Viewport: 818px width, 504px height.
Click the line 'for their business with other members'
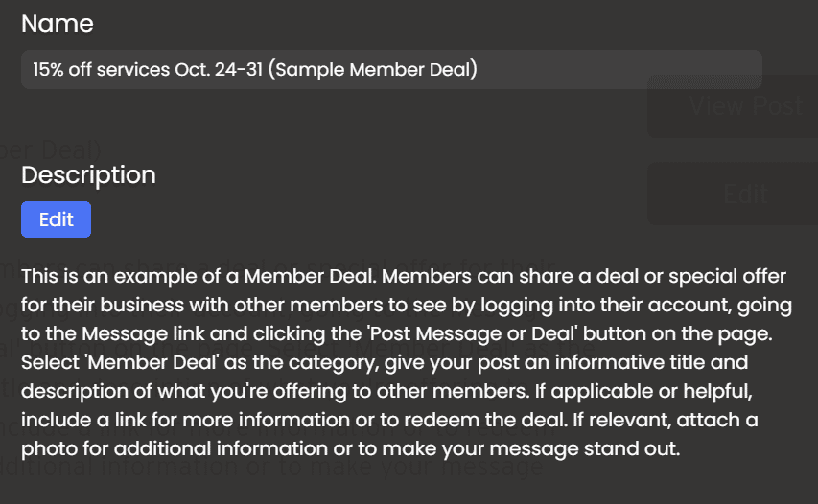[407, 305]
